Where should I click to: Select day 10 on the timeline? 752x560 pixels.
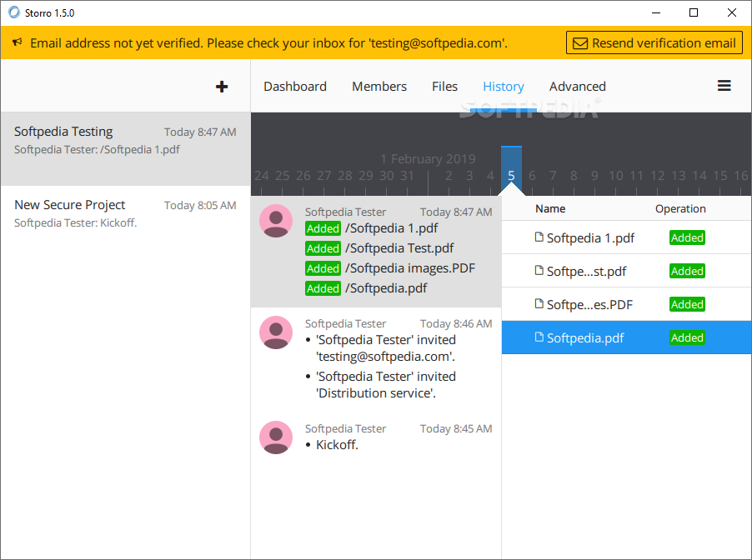coord(616,176)
